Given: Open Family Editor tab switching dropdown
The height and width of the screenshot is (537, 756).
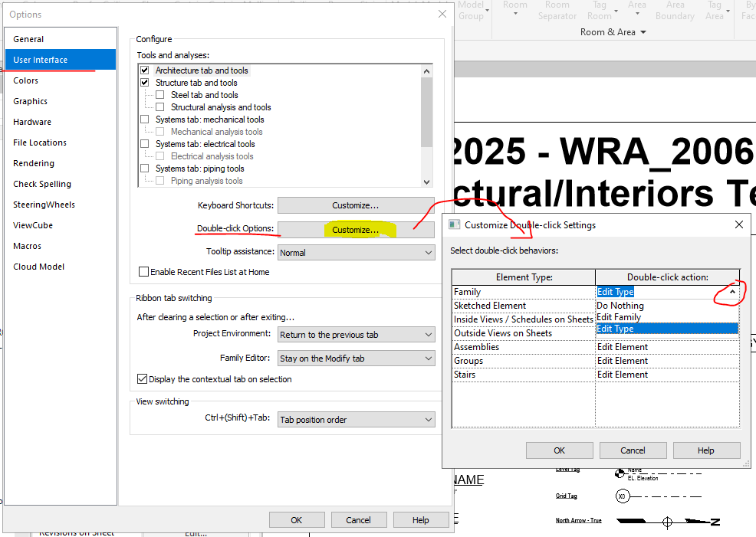Looking at the screenshot, I should [x=357, y=358].
